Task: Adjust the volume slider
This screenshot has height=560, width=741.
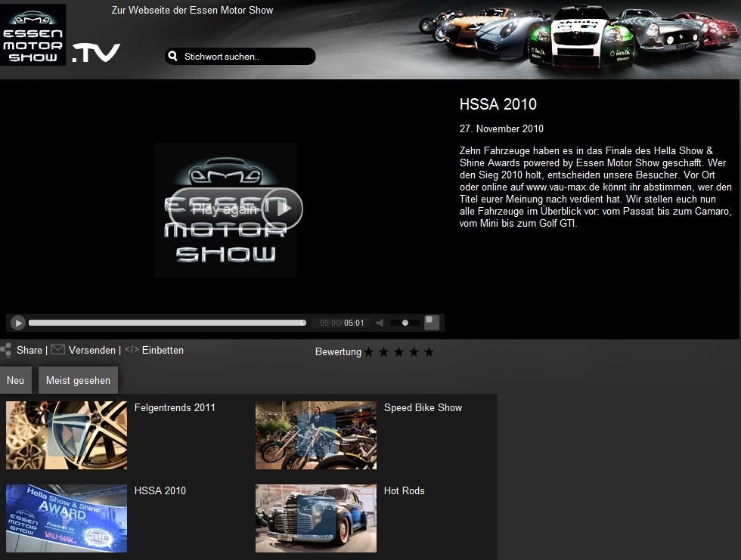Action: (405, 323)
